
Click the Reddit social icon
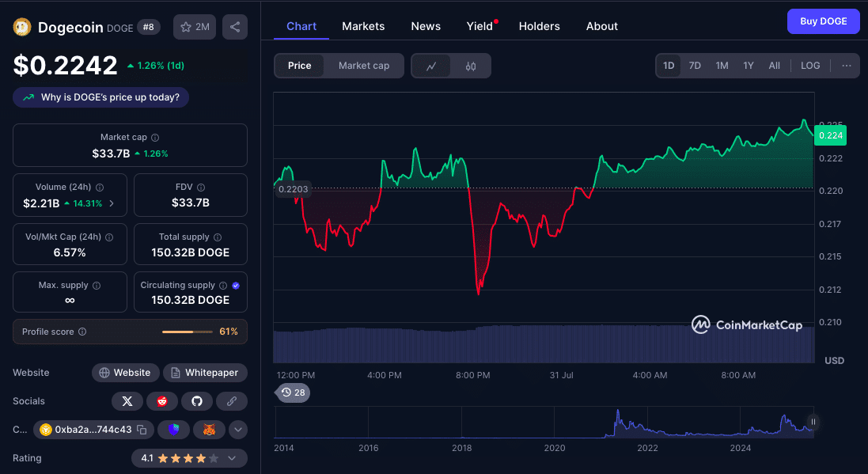click(162, 401)
